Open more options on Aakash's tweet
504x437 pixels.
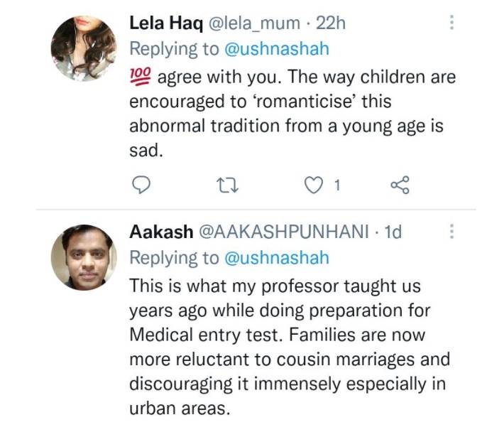click(451, 232)
